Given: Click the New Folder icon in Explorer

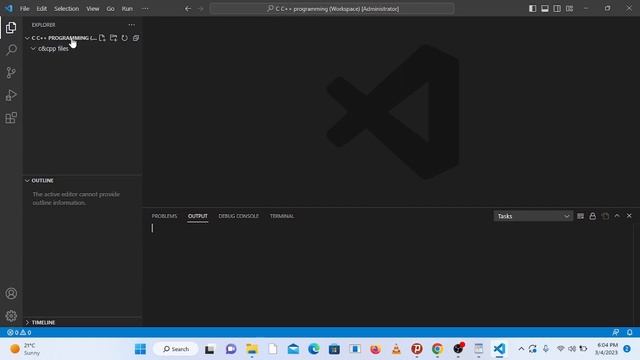Looking at the screenshot, I should (113, 38).
